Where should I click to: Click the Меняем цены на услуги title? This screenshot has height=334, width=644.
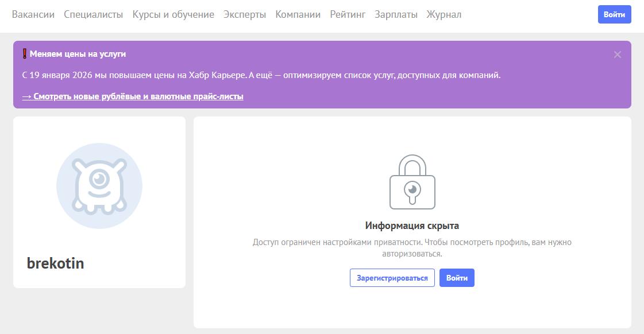(x=78, y=54)
